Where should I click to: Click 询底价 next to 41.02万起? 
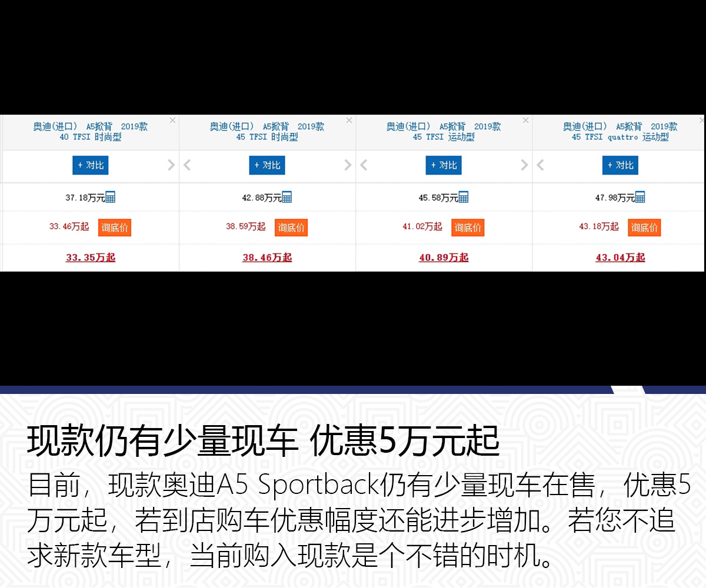[x=468, y=228]
